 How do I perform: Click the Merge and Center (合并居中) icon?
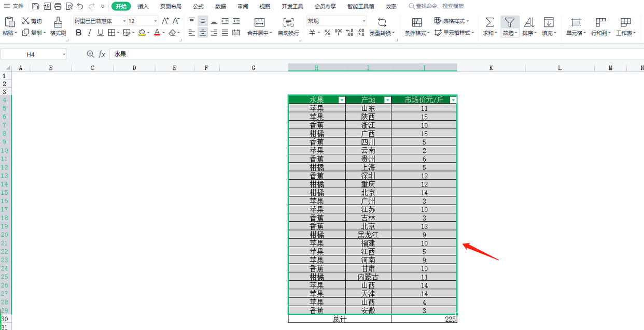260,22
